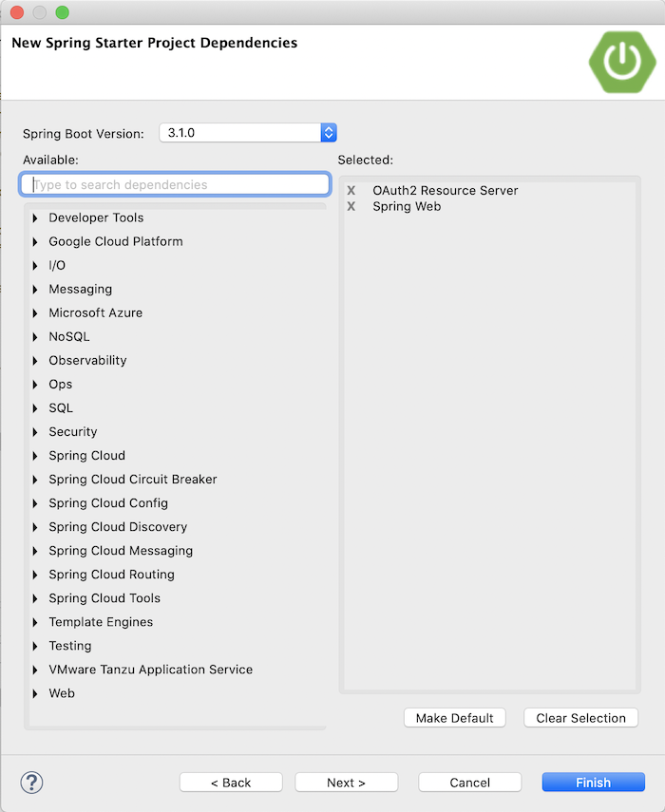
Task: Expand the Spring Cloud Tools category
Action: (35, 599)
